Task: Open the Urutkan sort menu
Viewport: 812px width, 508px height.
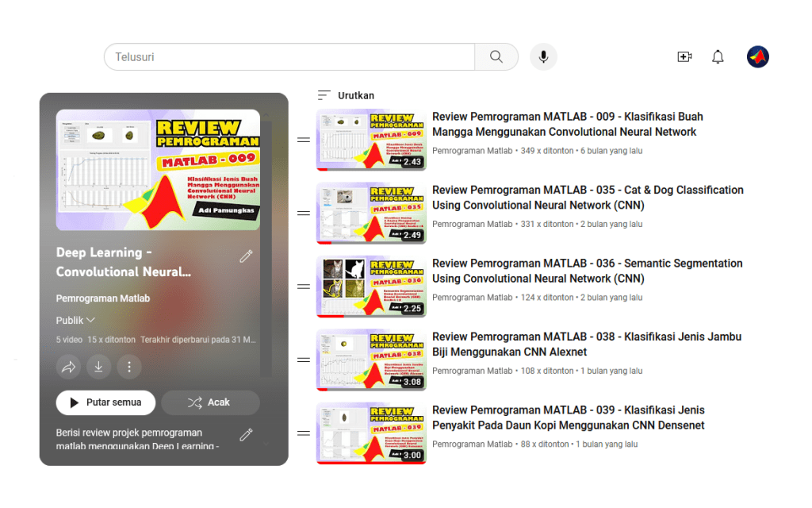Action: (x=346, y=95)
